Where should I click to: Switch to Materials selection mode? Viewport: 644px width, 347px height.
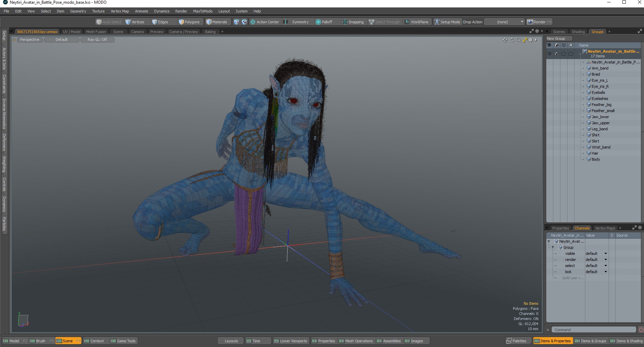click(217, 22)
